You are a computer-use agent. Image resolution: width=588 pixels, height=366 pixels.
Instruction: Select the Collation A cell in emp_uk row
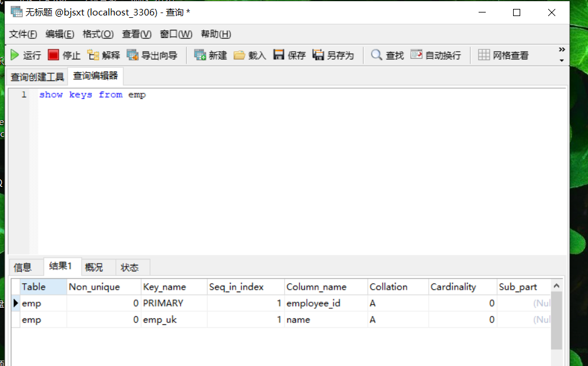point(398,320)
